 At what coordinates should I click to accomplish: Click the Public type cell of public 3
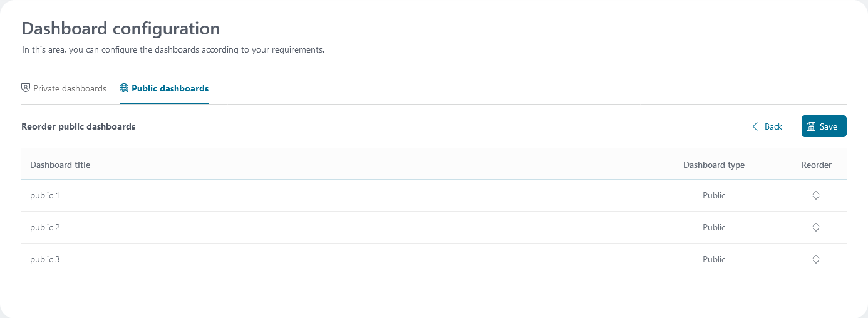[714, 259]
